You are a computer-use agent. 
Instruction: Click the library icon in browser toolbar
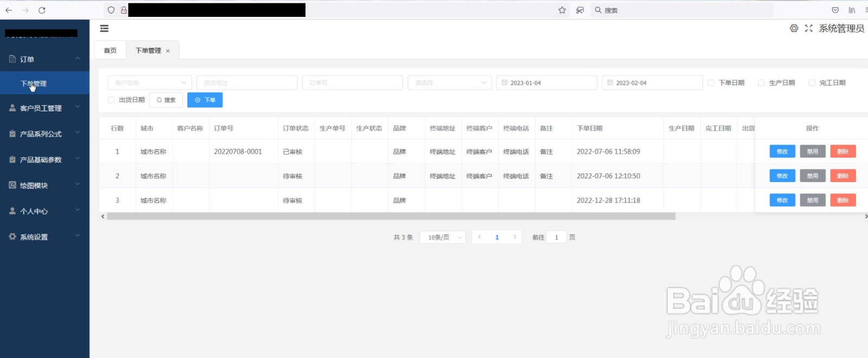(x=852, y=10)
